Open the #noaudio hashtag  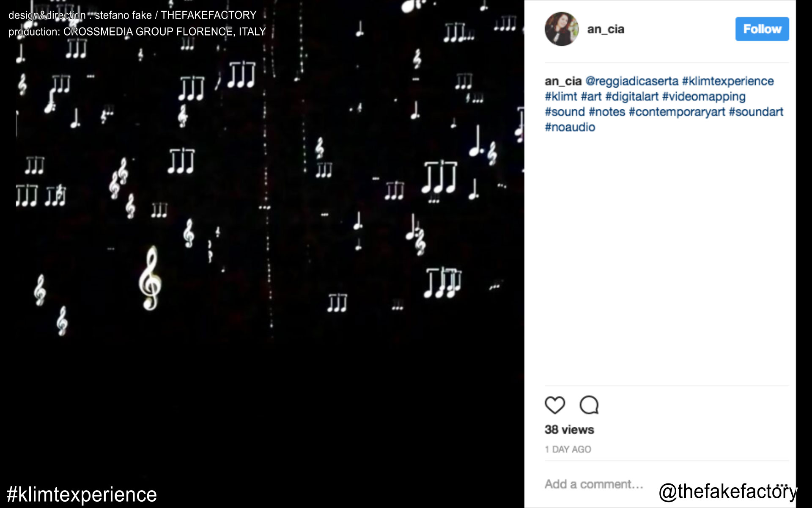pos(570,127)
